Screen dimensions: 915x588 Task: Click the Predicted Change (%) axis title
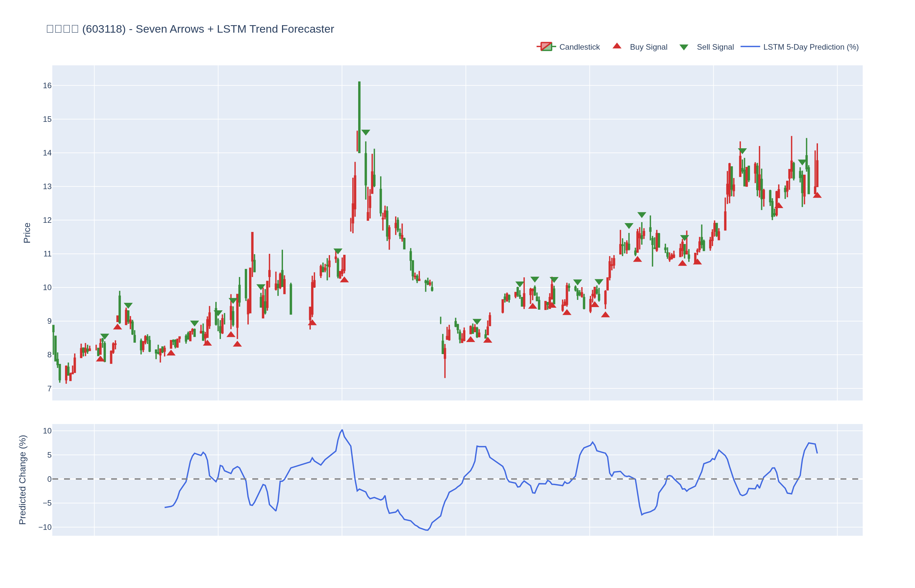(x=23, y=480)
